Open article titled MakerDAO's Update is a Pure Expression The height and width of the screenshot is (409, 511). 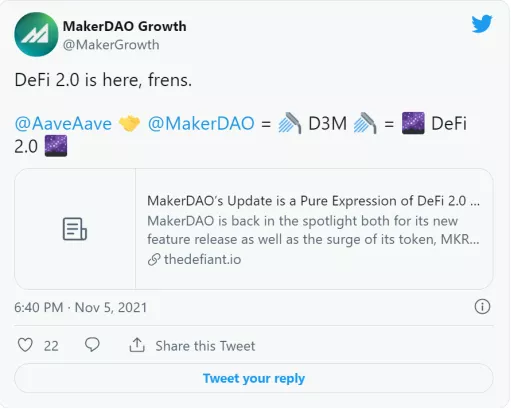click(x=313, y=201)
